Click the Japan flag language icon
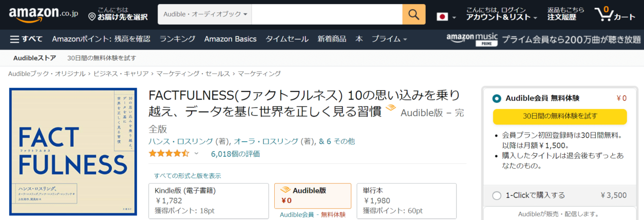This screenshot has height=220, width=644. (442, 17)
